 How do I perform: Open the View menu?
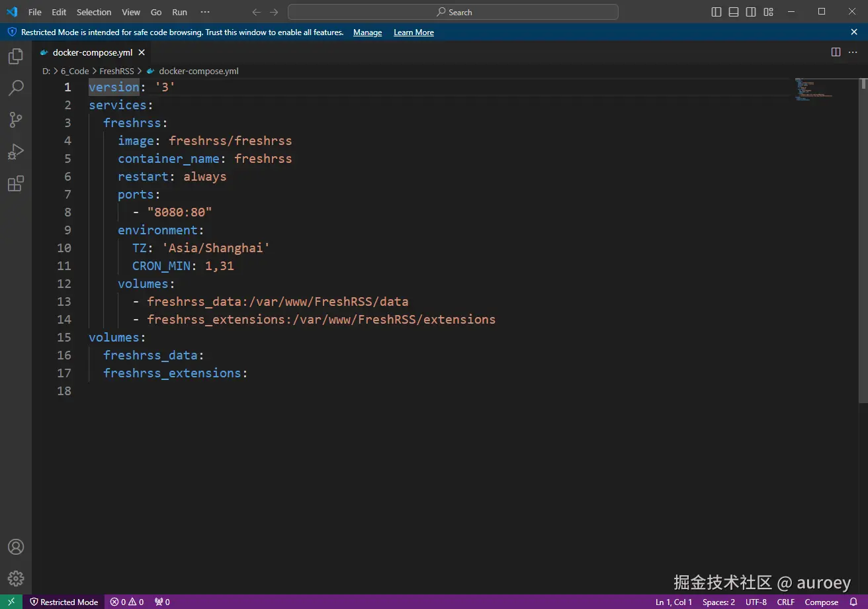(131, 12)
